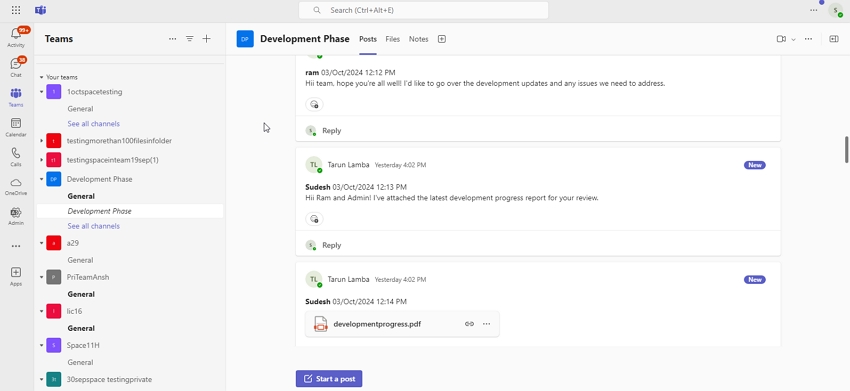Open the app launcher grid icon
The image size is (850, 391).
tap(16, 10)
